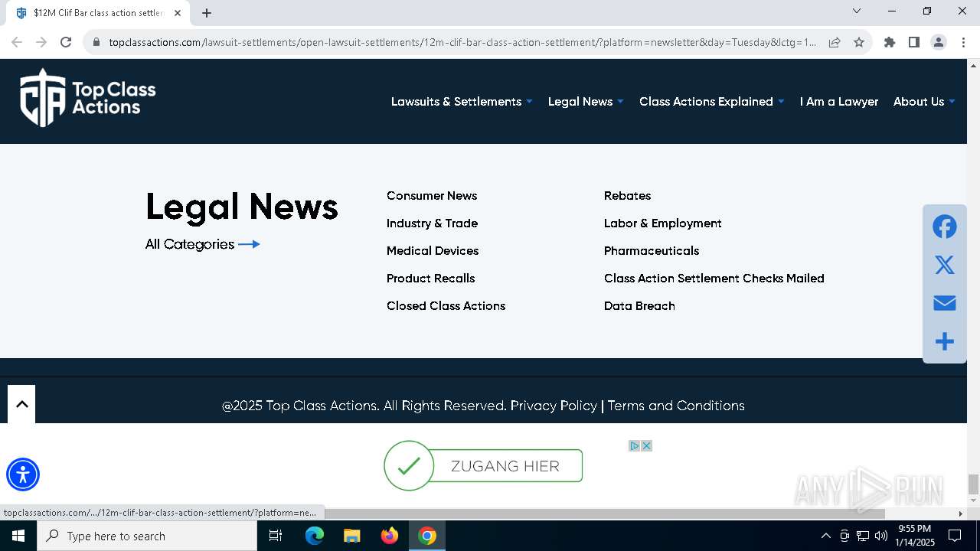This screenshot has height=551, width=980.
Task: Launch Microsoft Edge from taskbar
Action: coord(315,536)
